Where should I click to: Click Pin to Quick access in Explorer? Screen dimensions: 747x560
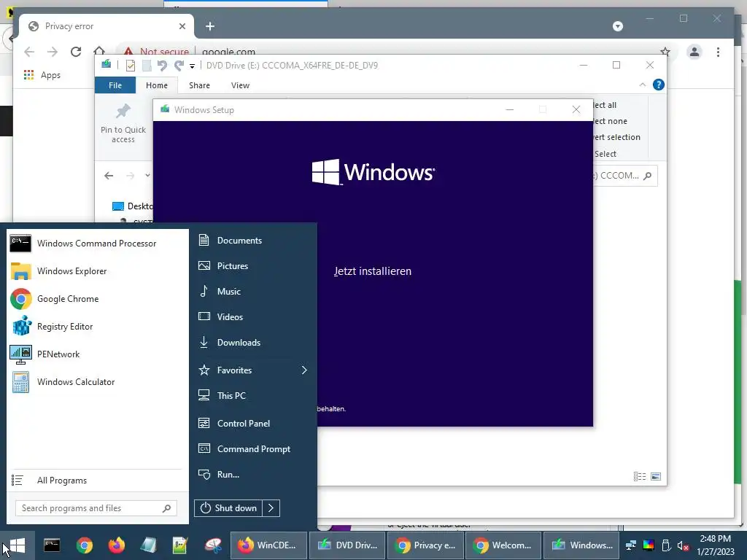click(x=123, y=123)
